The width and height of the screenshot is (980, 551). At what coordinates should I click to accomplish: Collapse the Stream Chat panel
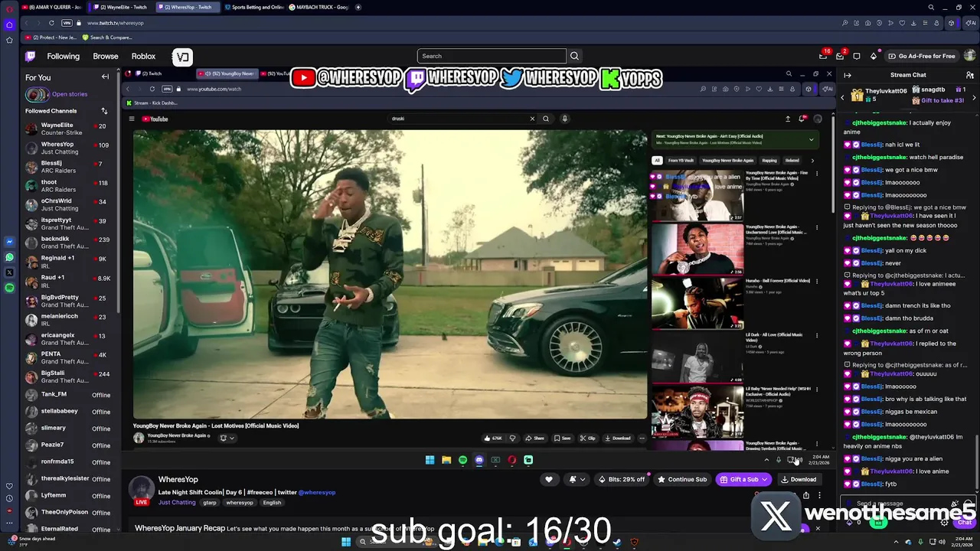(848, 75)
